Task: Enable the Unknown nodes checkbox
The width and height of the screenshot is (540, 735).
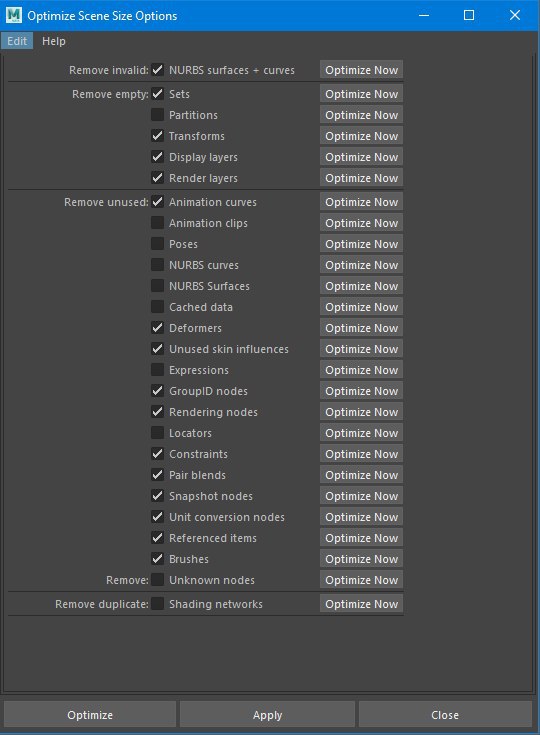Action: pos(158,580)
